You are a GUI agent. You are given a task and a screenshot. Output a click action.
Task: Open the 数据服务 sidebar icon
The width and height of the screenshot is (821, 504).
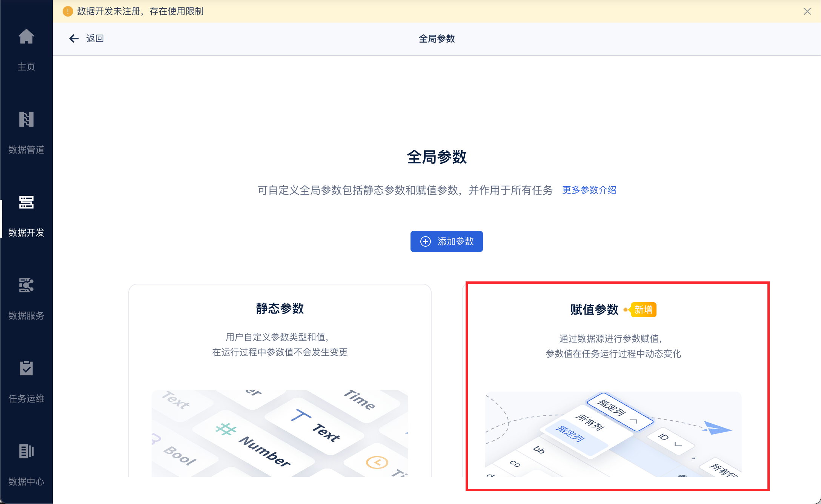coord(26,285)
